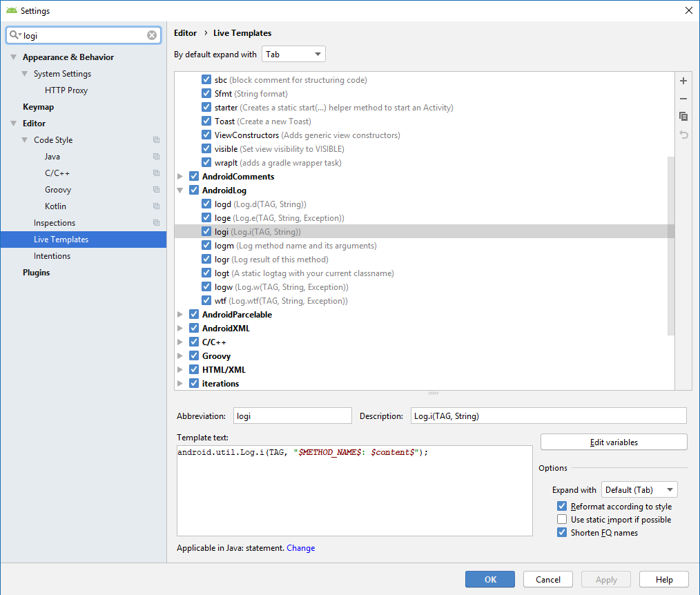The height and width of the screenshot is (595, 700).
Task: Click the Change applicable context link
Action: [300, 547]
